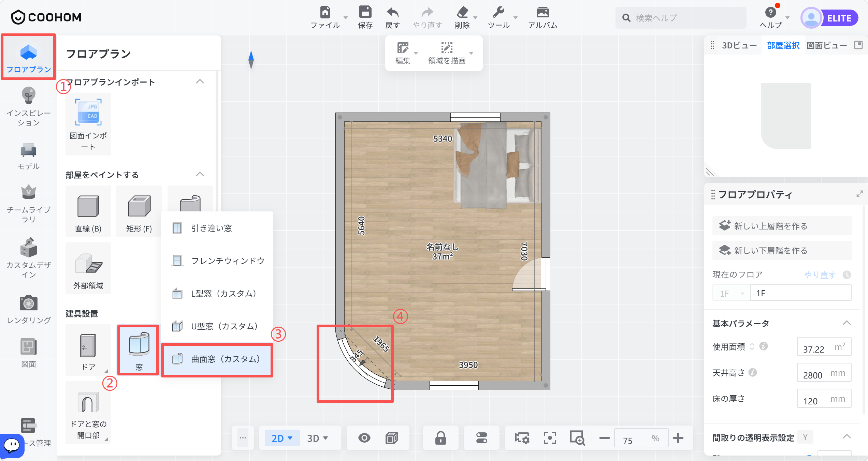868x461 pixels.
Task: Open the 編集 dropdown
Action: pos(416,53)
